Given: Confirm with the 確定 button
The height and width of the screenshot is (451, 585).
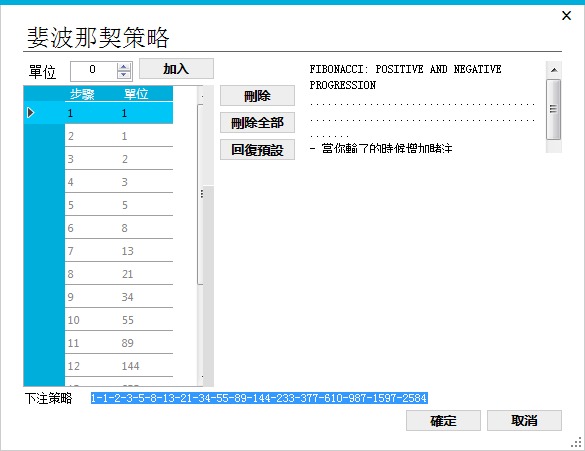Looking at the screenshot, I should [443, 420].
